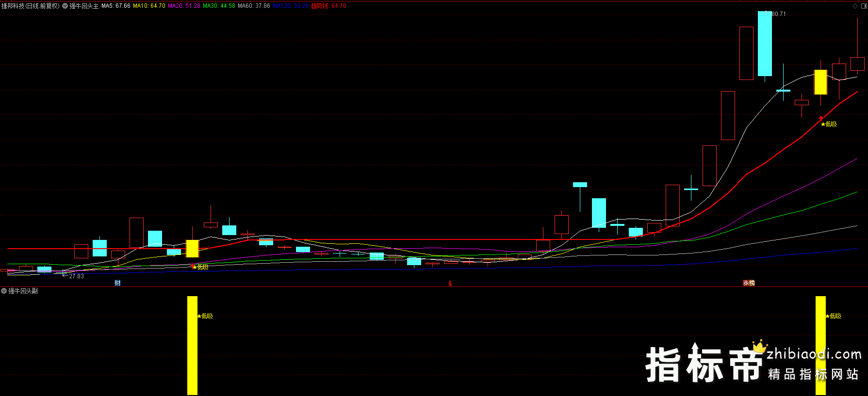Click the diamond marker icon at top right
Image resolution: width=868 pixels, height=396 pixels.
click(x=855, y=6)
